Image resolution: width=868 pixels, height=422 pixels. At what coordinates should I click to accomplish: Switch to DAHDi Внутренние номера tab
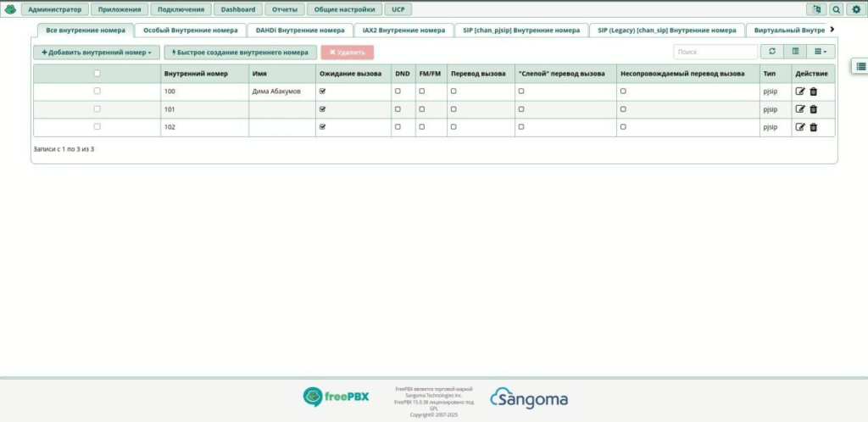(x=300, y=31)
